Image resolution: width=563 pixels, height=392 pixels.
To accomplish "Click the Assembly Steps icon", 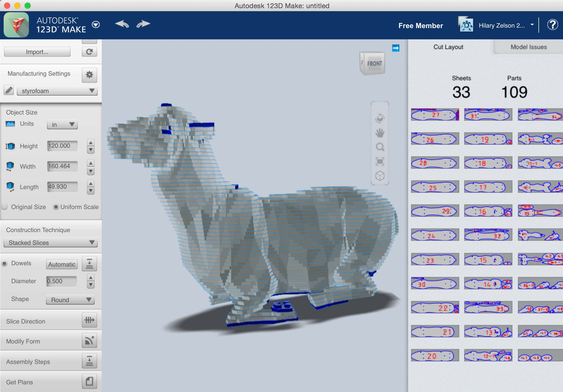I will click(89, 361).
